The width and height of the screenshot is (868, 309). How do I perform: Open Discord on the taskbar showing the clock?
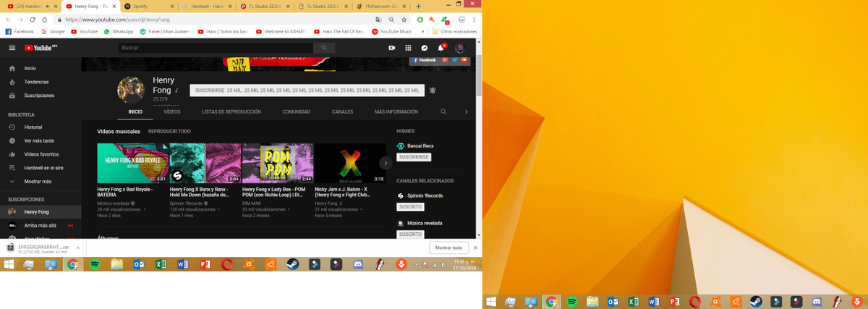click(358, 265)
